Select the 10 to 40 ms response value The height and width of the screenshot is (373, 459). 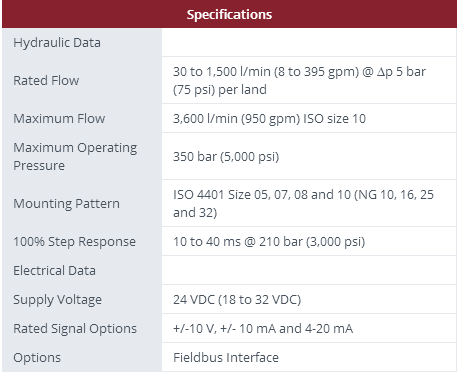269,241
